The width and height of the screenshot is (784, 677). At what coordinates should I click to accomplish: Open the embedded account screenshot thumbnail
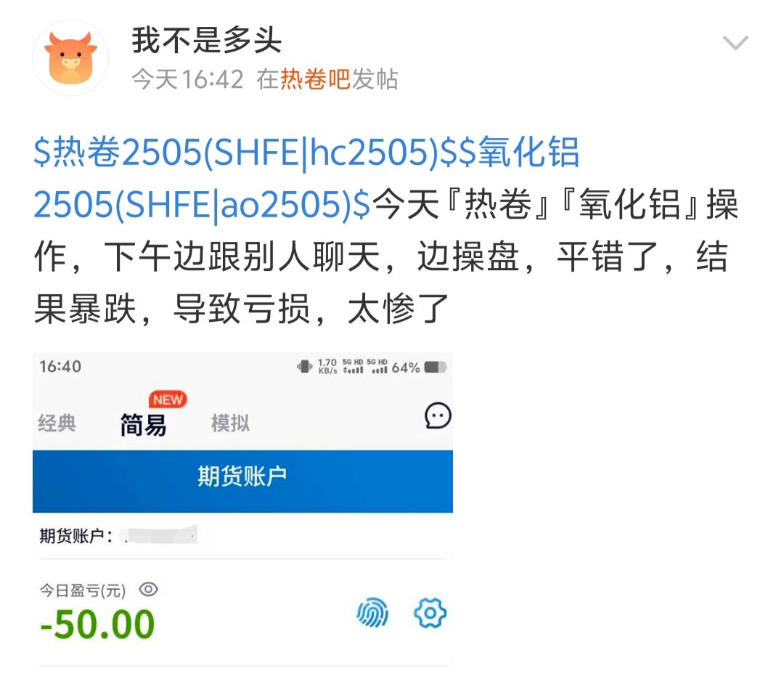pyautogui.click(x=242, y=511)
